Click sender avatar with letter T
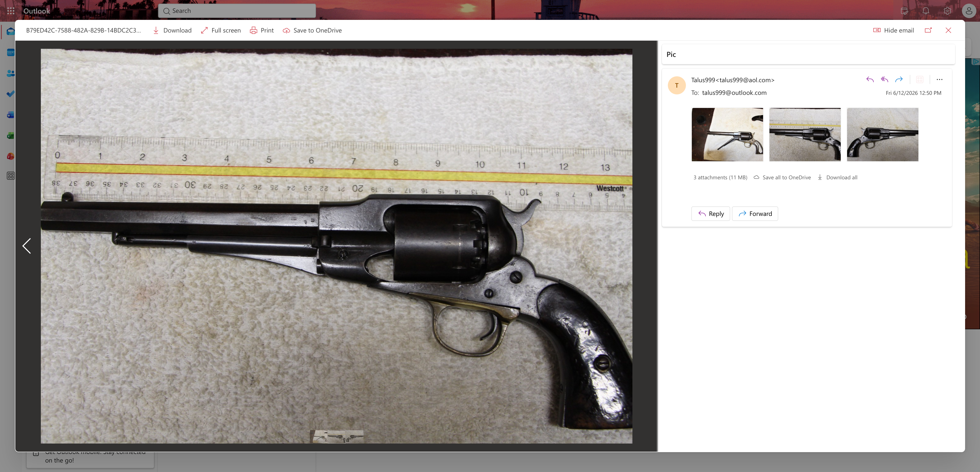 (677, 85)
